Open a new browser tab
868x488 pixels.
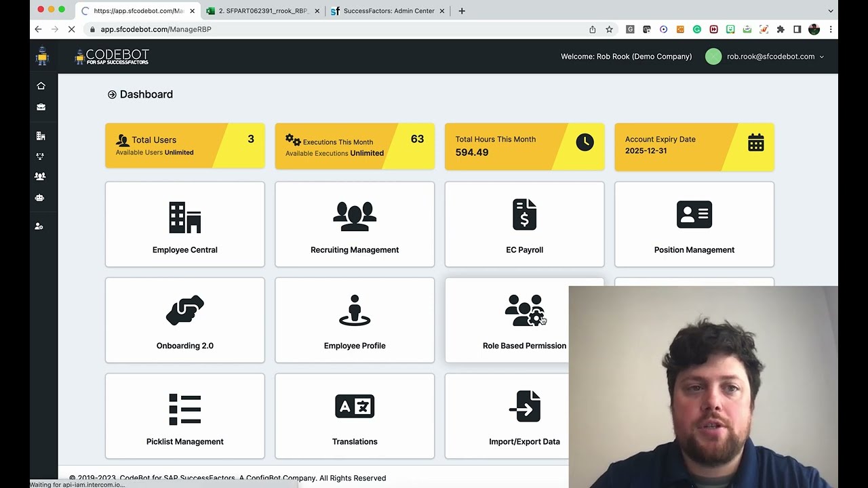tap(462, 11)
